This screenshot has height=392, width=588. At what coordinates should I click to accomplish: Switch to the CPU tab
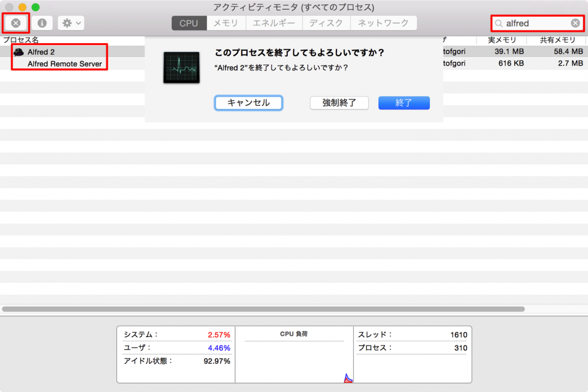click(x=189, y=23)
